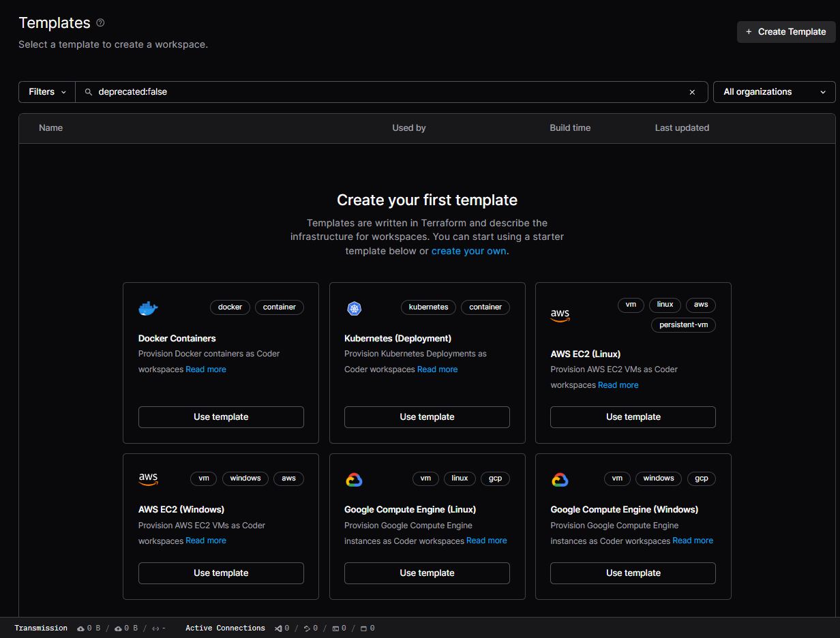
Task: Click the 'Used by' column header
Action: (409, 128)
